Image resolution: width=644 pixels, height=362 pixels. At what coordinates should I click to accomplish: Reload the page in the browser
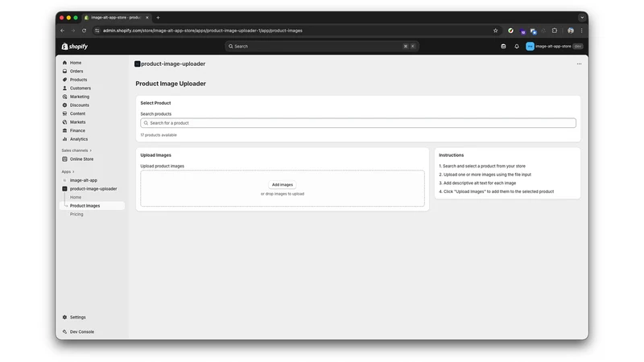[85, 31]
